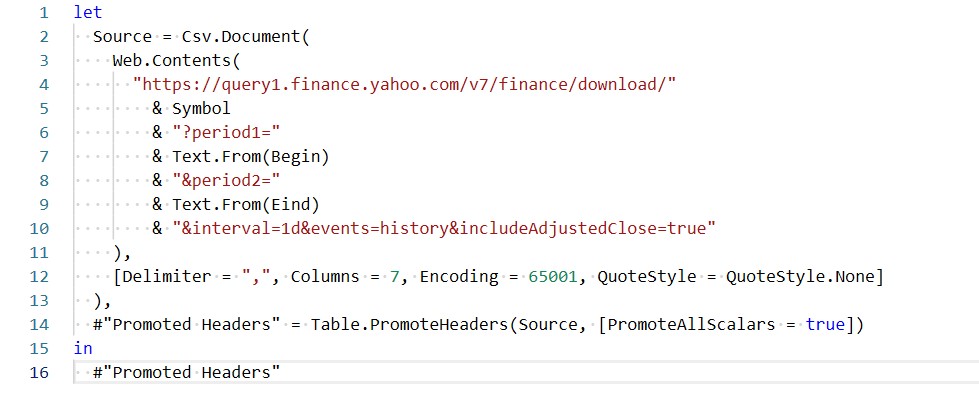979x416 pixels.
Task: Click the Encoding number 65001
Action: pos(552,276)
